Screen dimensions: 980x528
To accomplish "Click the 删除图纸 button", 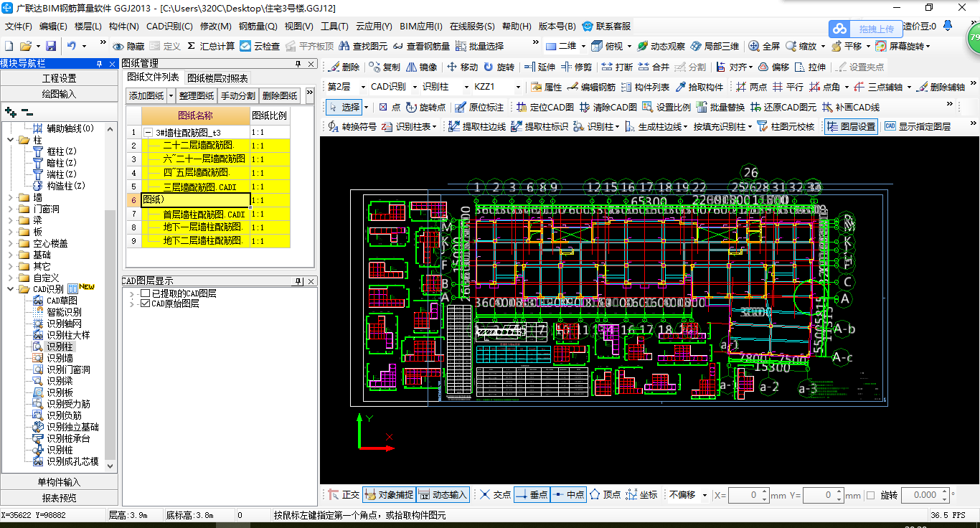I will [279, 95].
